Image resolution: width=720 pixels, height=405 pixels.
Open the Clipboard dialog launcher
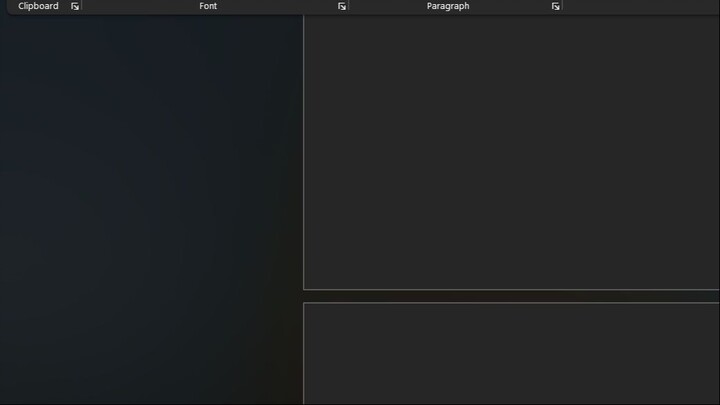pyautogui.click(x=75, y=6)
